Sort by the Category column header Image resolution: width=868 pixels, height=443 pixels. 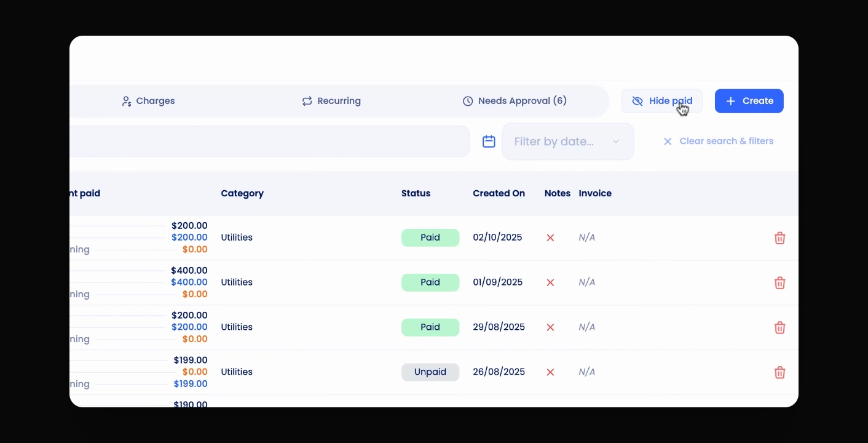(242, 193)
